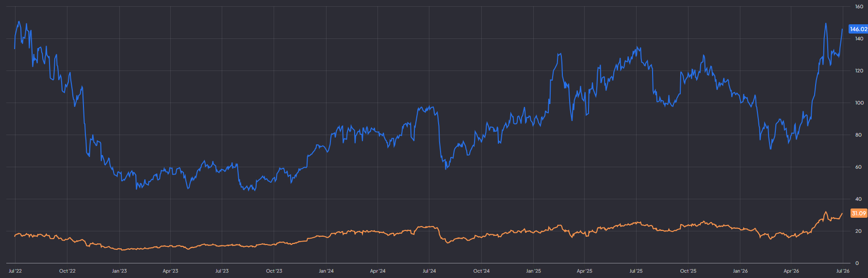868x278 pixels.
Task: Click the 100 price axis value
Action: pos(859,103)
